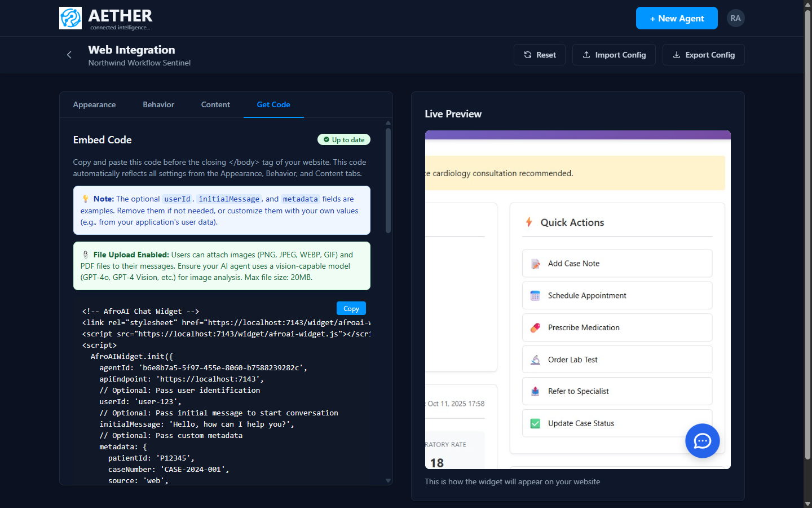Click the microscope icon next to Order Lab Test

536,360
